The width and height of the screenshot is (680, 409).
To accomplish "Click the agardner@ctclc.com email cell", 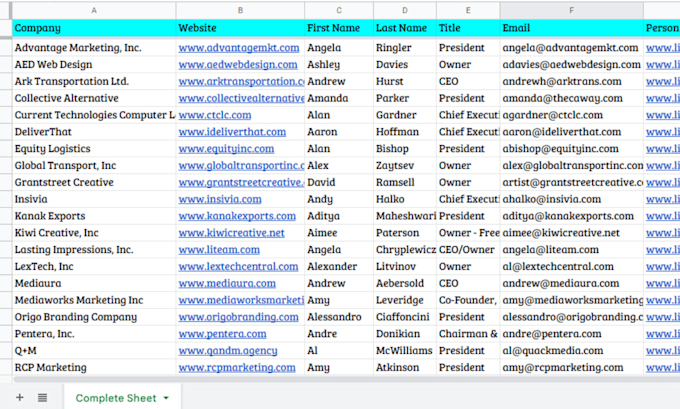I will click(572, 115).
